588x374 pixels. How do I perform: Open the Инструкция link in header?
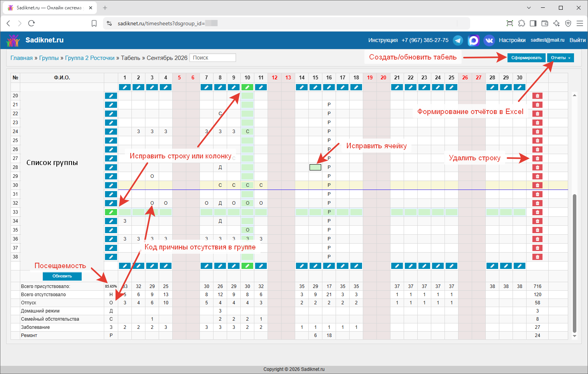click(x=383, y=40)
